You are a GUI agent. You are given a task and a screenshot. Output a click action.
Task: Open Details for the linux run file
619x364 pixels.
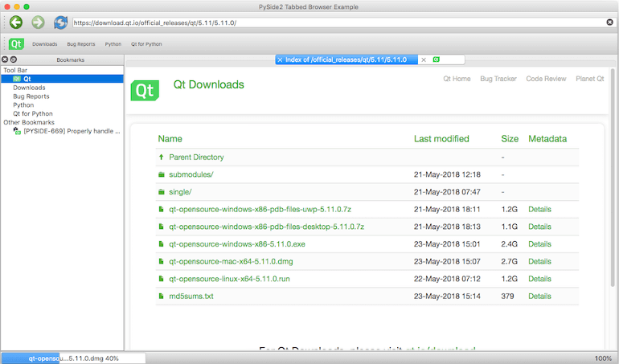point(539,279)
